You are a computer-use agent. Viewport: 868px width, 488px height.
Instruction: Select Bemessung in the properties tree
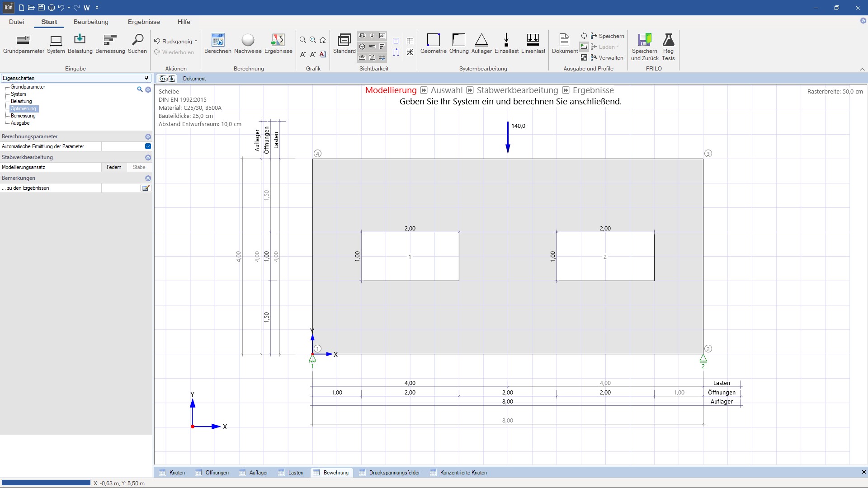coord(23,116)
